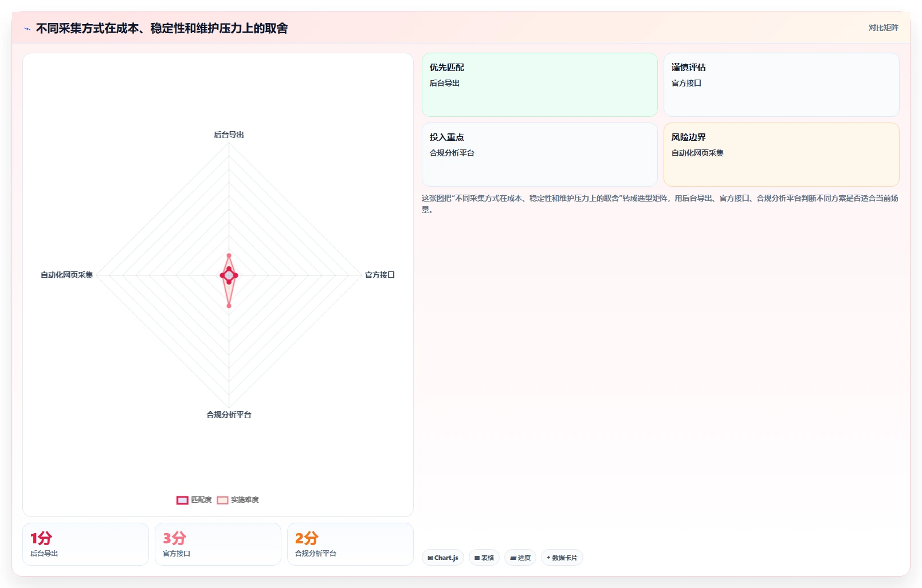Image resolution: width=922 pixels, height=588 pixels.
Task: Select the 风险边界 card
Action: (x=781, y=155)
